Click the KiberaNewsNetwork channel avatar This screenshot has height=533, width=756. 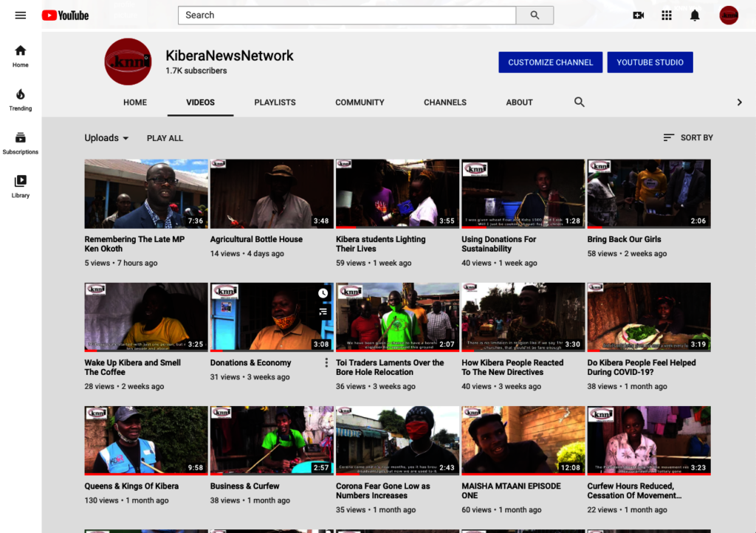(128, 62)
